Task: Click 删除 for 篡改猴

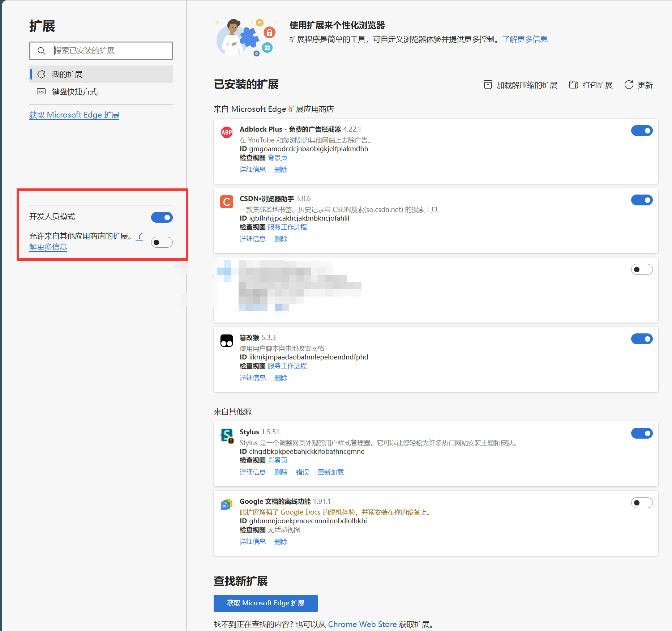Action: (x=281, y=378)
